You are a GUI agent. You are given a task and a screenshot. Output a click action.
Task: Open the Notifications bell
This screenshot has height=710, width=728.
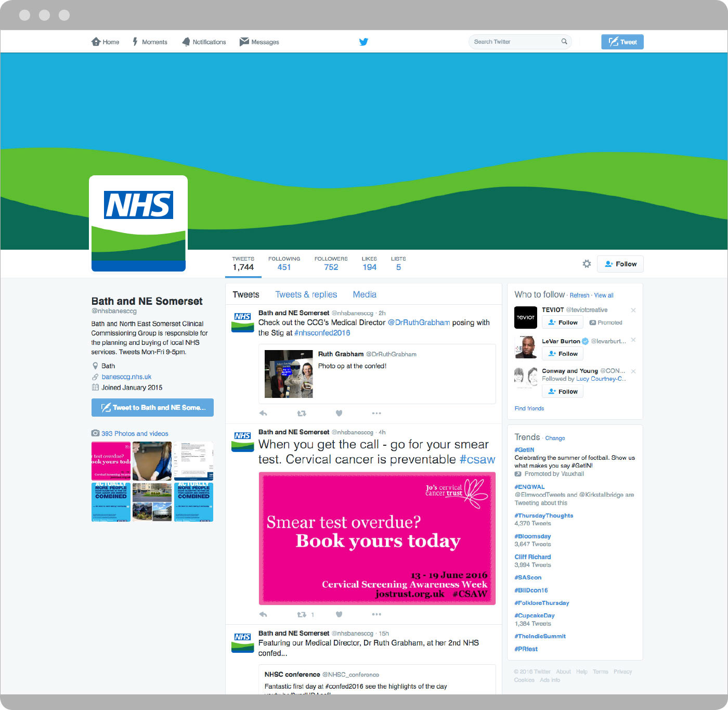pyautogui.click(x=186, y=42)
